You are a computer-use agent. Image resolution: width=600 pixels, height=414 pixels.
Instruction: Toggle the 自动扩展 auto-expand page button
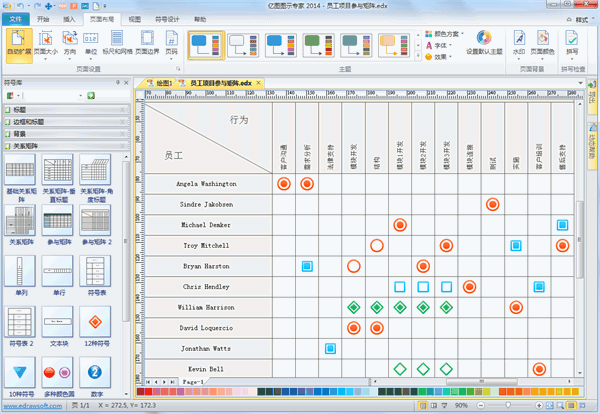point(19,46)
